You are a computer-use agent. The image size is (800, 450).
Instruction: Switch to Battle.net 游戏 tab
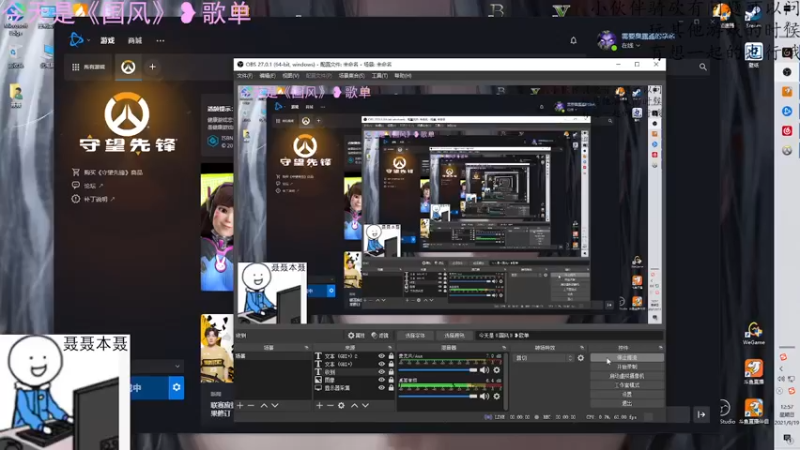(107, 40)
